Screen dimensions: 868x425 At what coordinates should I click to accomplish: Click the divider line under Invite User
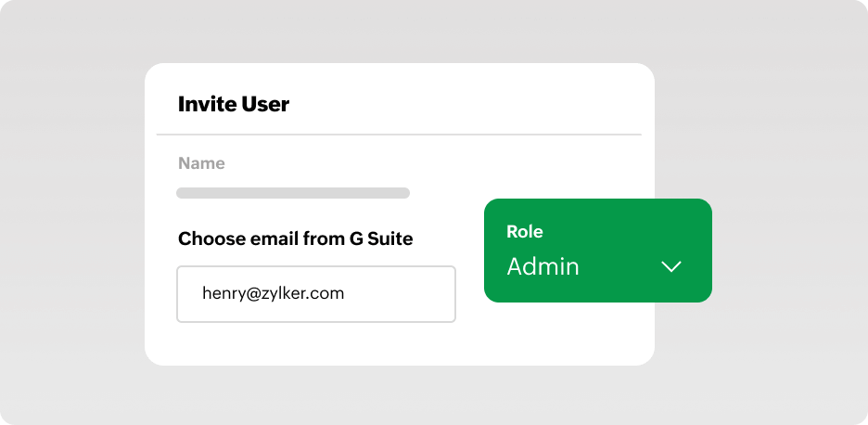pyautogui.click(x=399, y=135)
